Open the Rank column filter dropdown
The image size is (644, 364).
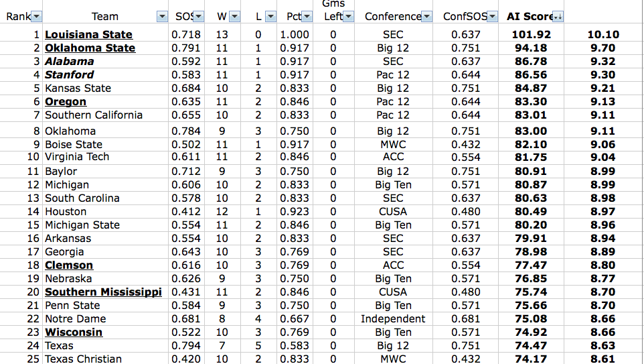coord(37,17)
